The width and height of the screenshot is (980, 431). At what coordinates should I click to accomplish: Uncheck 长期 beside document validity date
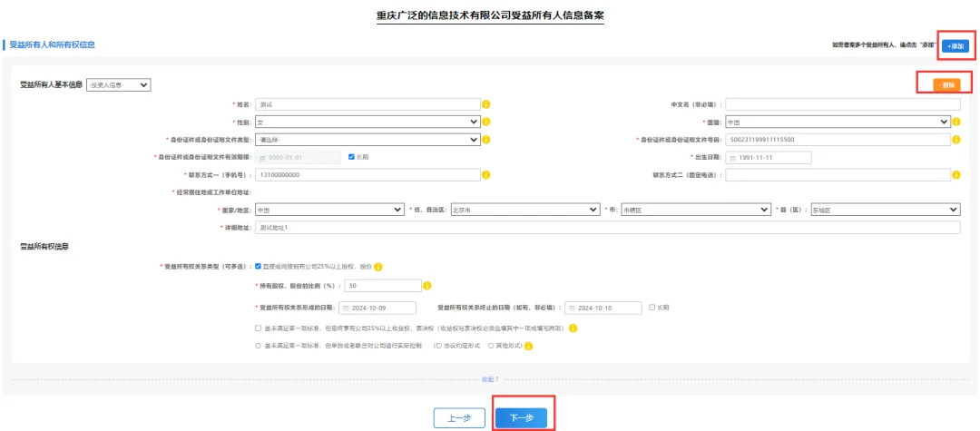(x=352, y=157)
